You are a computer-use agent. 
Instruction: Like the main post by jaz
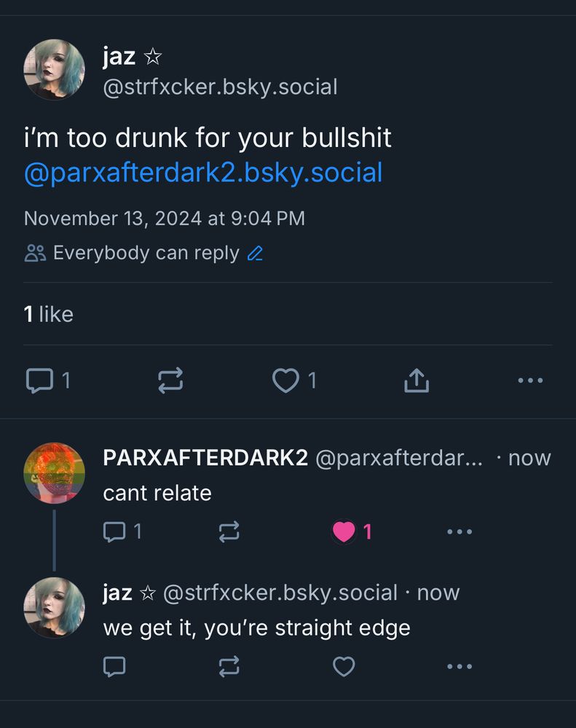pos(285,380)
